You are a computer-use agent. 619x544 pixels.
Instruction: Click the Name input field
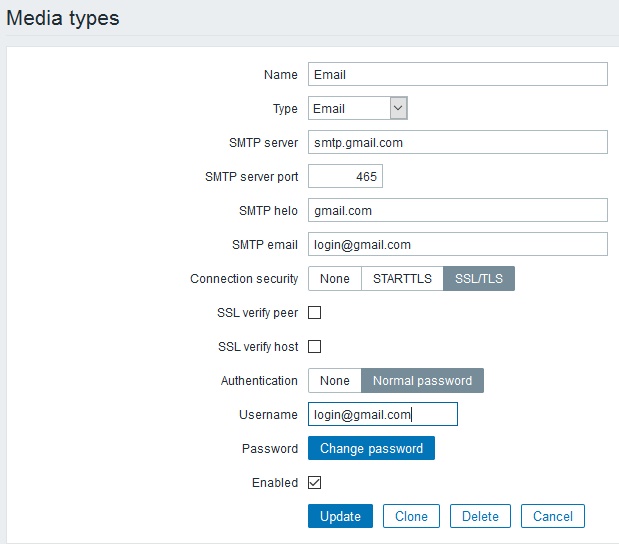457,74
